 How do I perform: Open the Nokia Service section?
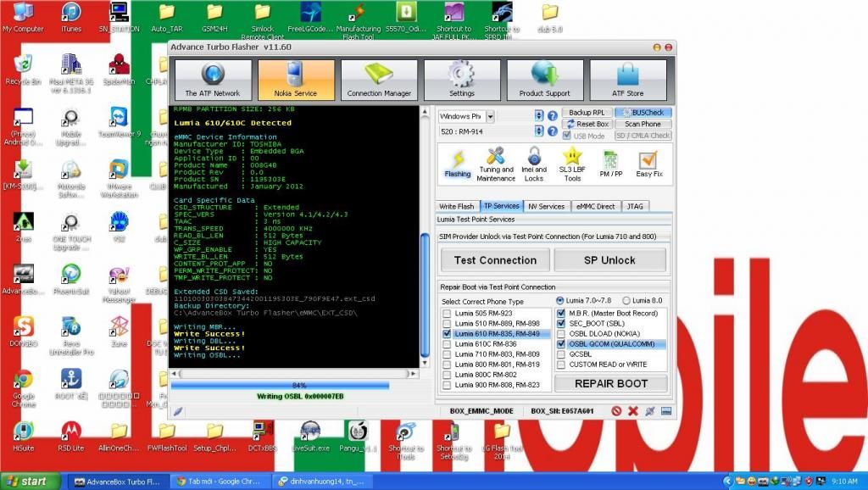296,80
